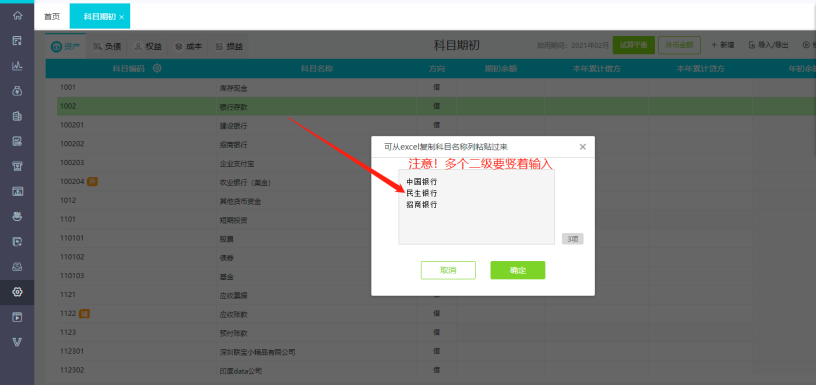Switch to the 首页 tab
Image resolution: width=816 pixels, height=385 pixels.
click(x=52, y=17)
